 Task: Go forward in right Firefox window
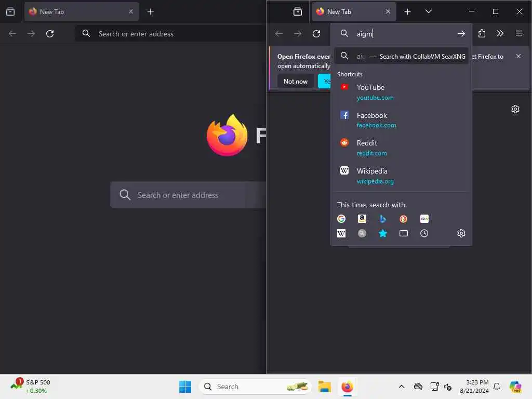tap(298, 34)
